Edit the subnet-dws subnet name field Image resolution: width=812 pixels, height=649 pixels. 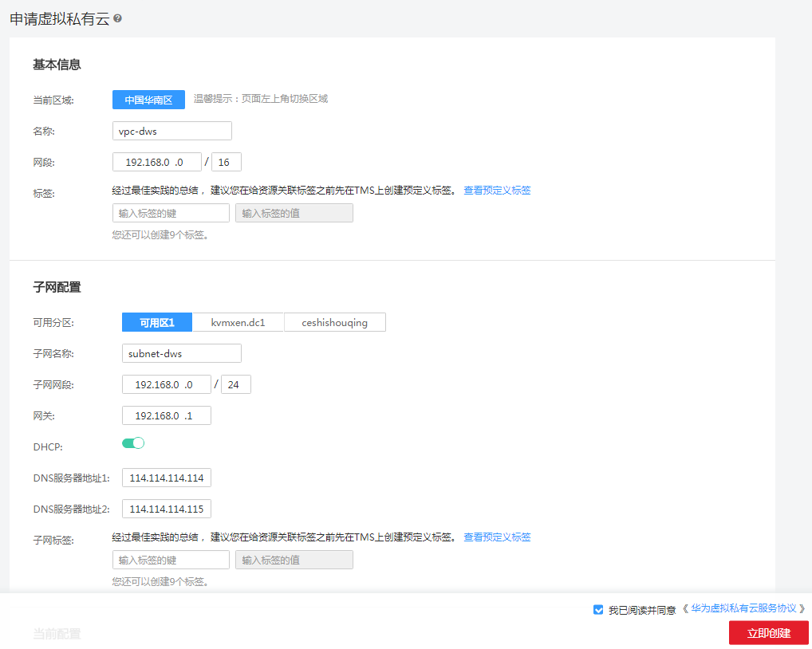click(181, 352)
